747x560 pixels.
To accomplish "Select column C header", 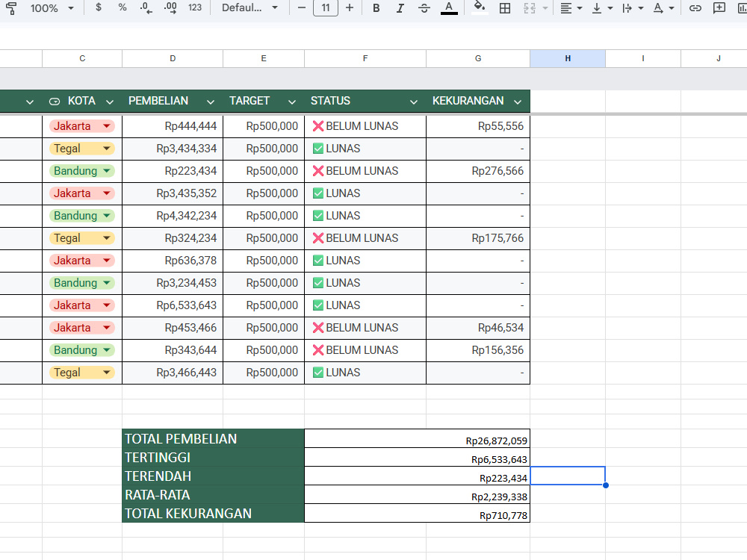I will [82, 58].
